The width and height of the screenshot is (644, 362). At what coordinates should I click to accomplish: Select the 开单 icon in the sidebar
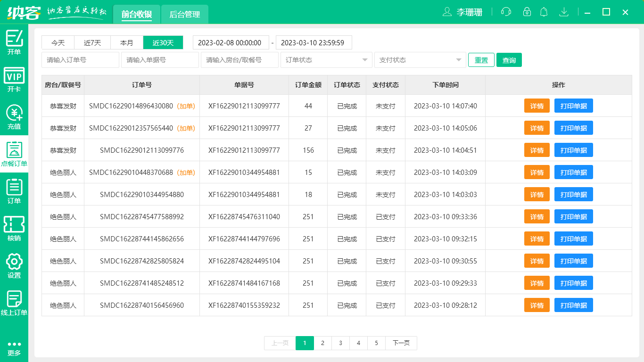coord(14,42)
